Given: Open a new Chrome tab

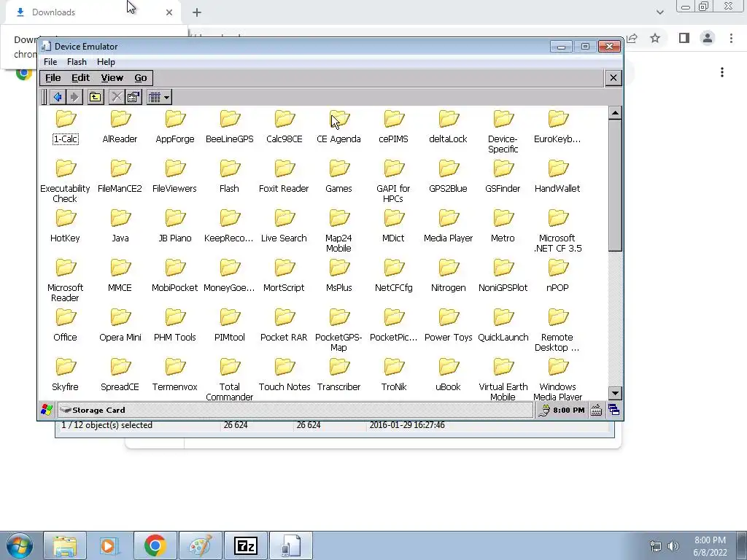Looking at the screenshot, I should tap(197, 12).
